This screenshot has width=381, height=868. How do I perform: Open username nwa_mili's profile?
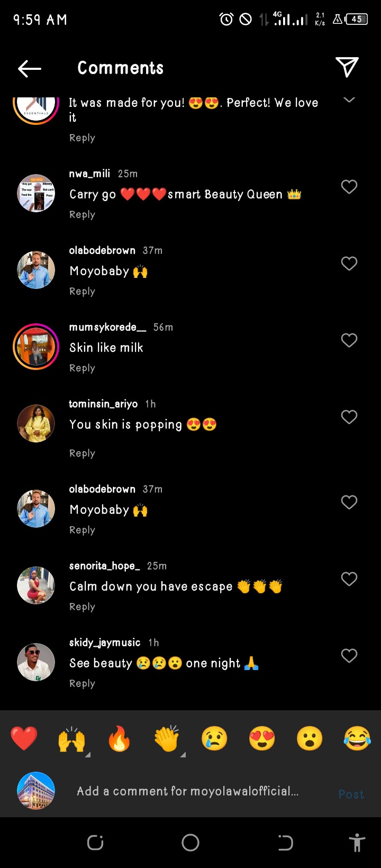click(89, 174)
